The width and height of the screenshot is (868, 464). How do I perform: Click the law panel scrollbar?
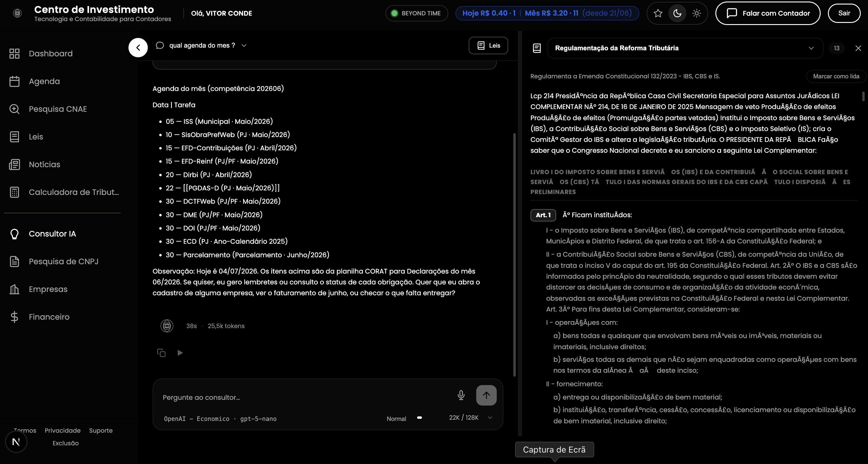coord(863,96)
